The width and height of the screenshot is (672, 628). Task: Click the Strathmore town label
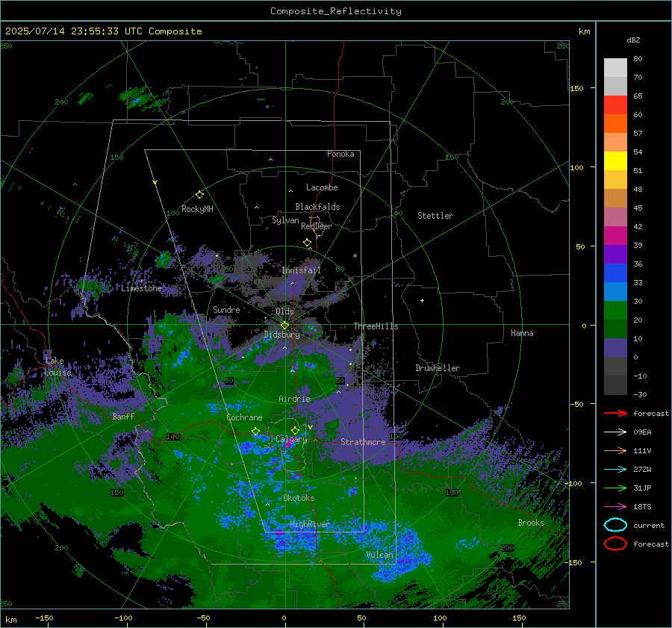(363, 442)
